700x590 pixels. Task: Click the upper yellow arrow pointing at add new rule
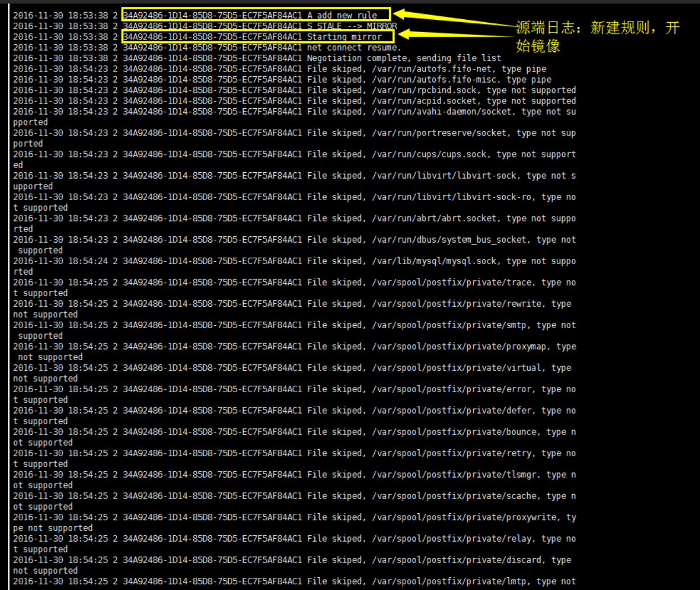(454, 17)
